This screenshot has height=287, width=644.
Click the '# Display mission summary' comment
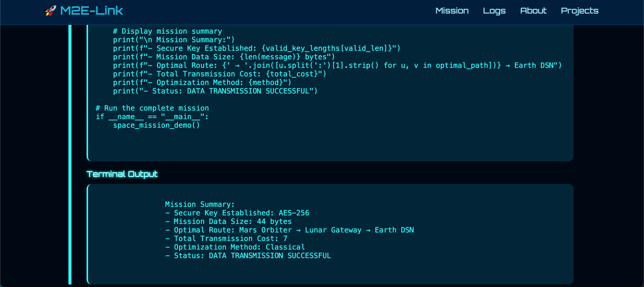[167, 31]
